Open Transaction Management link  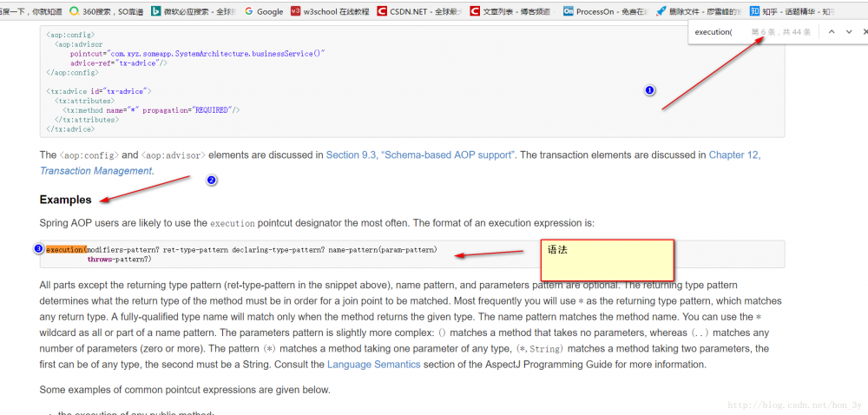[95, 171]
